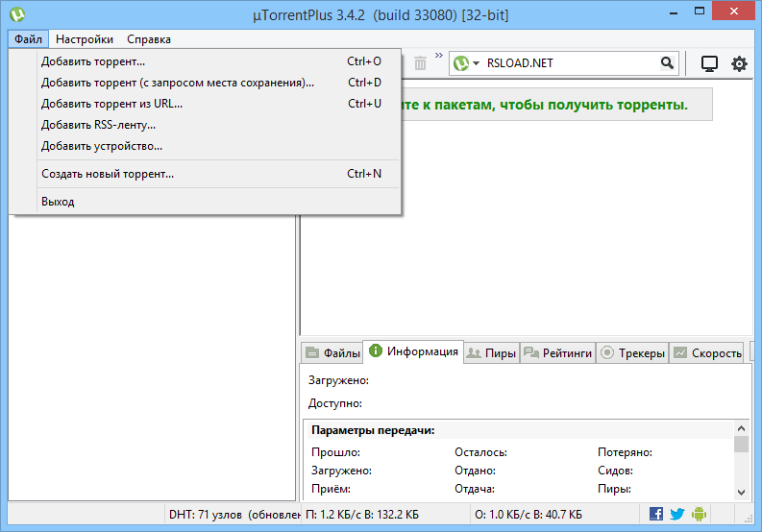Viewport: 762px width, 532px height.
Task: Click the Загружено: label above Доступно
Action: coord(339,380)
